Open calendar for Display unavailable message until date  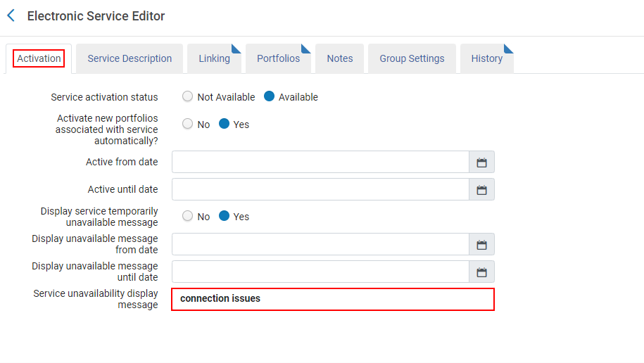[x=481, y=272]
